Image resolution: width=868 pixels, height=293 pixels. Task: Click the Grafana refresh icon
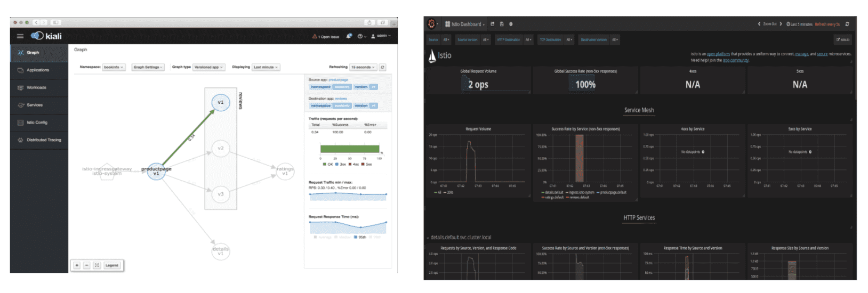coord(847,24)
